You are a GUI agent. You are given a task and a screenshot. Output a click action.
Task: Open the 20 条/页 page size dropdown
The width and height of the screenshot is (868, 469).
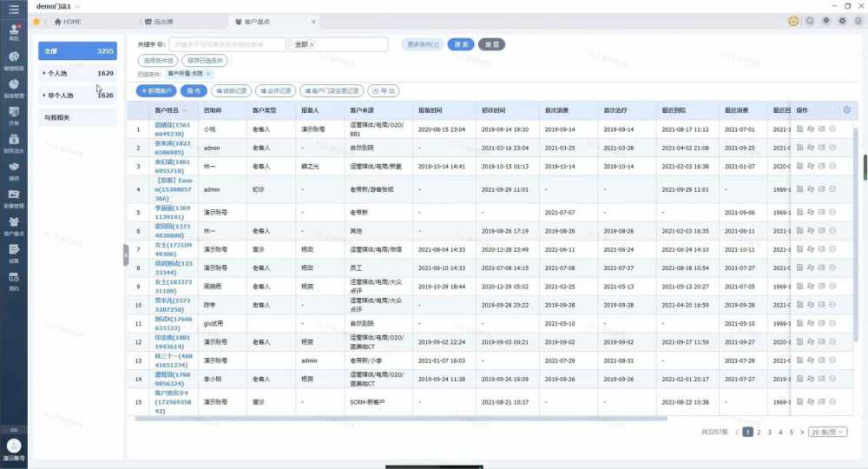[829, 432]
